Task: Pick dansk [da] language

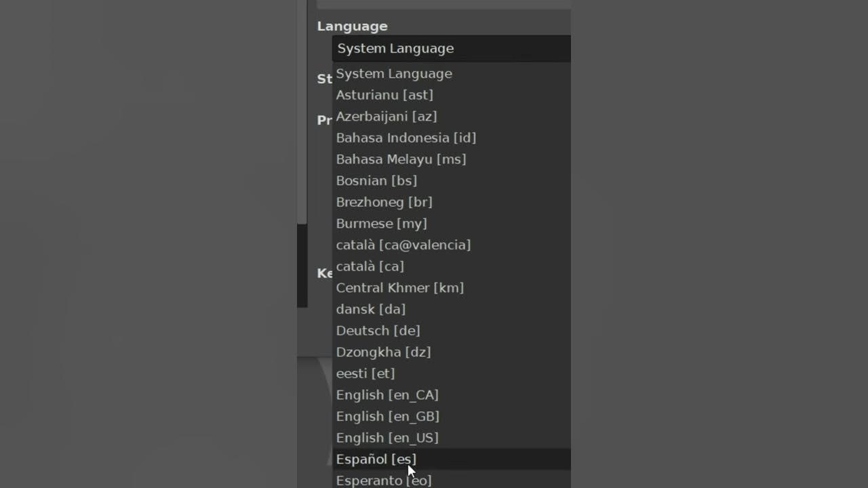Action: [370, 309]
